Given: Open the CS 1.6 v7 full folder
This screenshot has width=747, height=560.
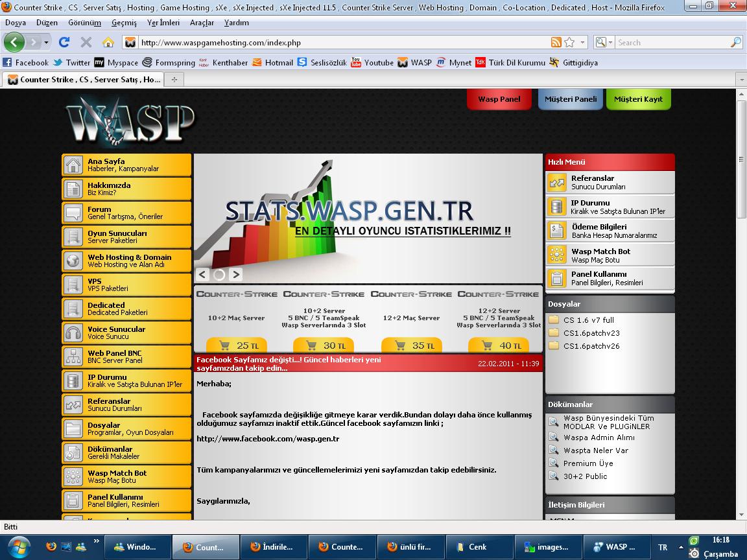Looking at the screenshot, I should [581, 320].
